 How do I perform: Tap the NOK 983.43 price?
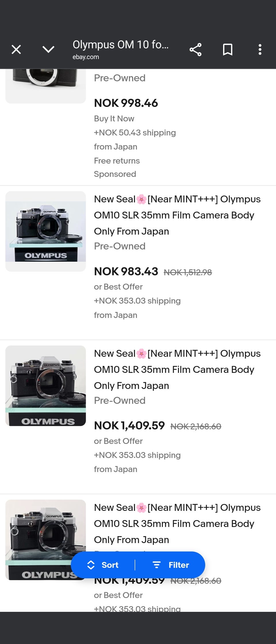pyautogui.click(x=126, y=271)
